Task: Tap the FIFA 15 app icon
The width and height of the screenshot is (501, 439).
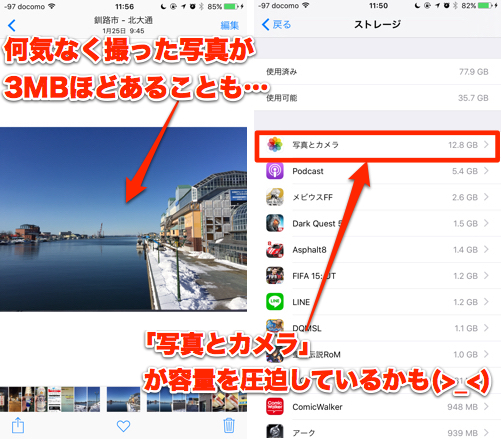Action: coord(275,276)
